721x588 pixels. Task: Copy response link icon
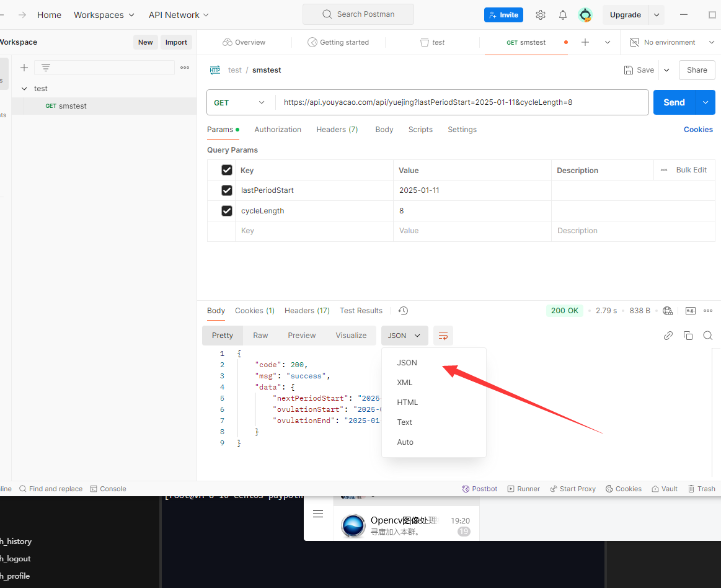[668, 336]
